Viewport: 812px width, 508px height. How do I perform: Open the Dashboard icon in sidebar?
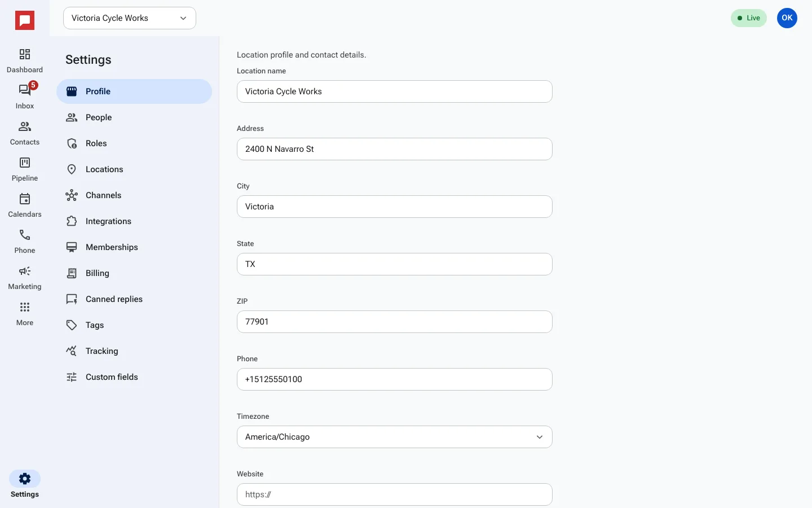pos(25,54)
